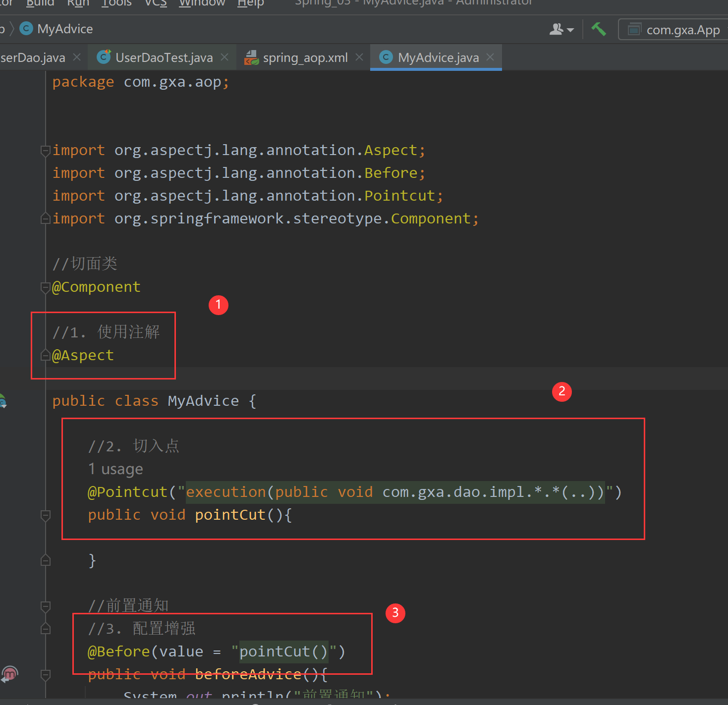
Task: Collapse the @Pointcut method fold marker
Action: (x=45, y=515)
